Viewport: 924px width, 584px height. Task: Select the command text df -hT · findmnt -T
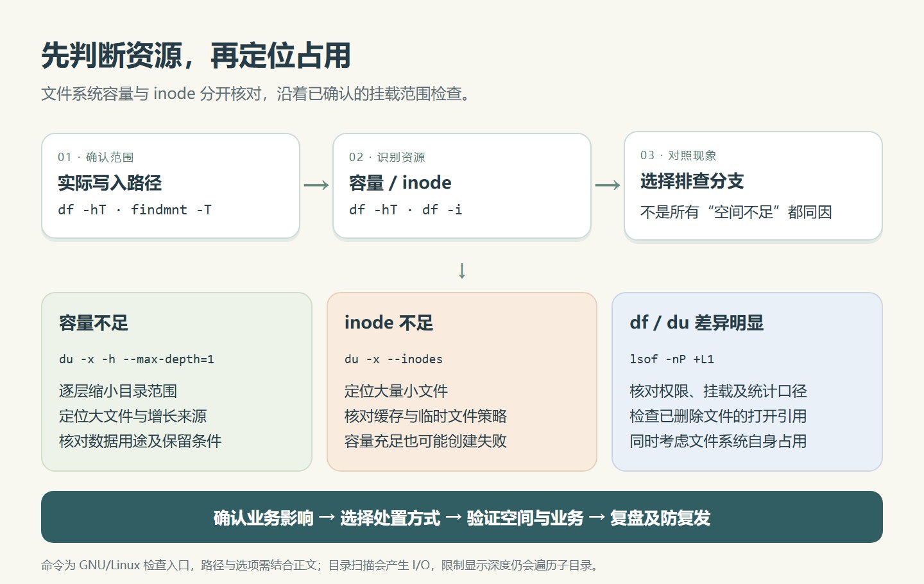pyautogui.click(x=135, y=210)
